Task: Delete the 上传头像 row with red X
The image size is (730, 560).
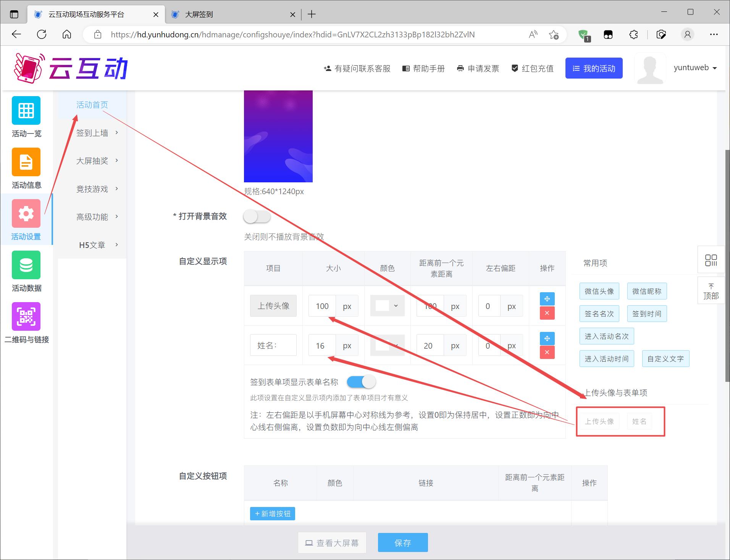Action: tap(547, 313)
